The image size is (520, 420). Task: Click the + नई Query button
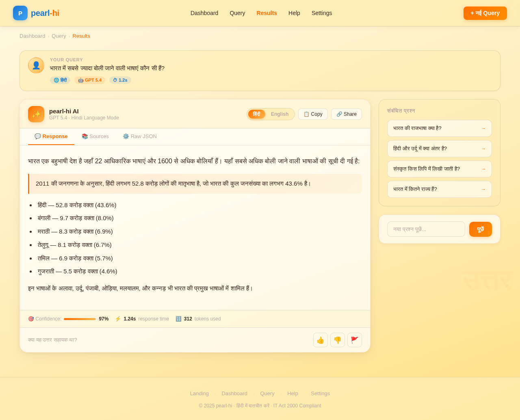pos(485,13)
